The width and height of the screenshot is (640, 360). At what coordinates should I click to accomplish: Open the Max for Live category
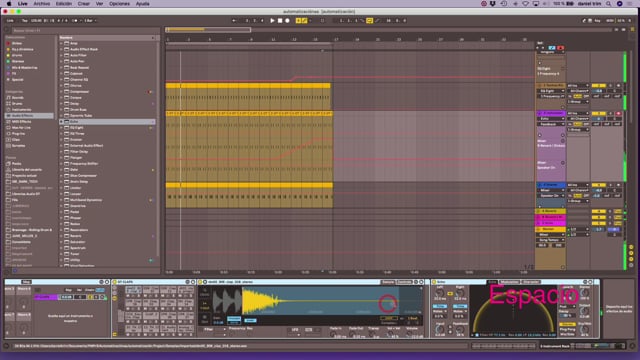[20, 128]
